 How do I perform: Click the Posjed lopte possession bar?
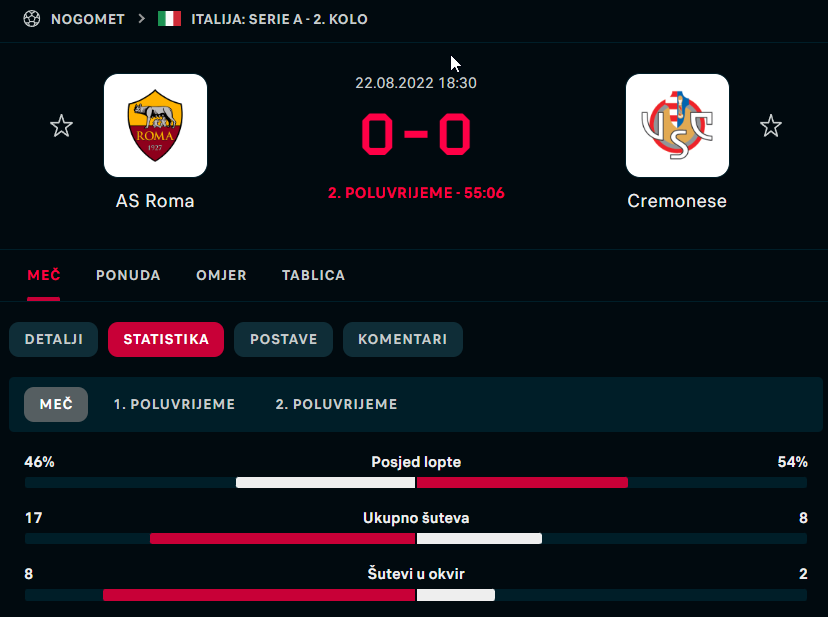click(x=416, y=482)
